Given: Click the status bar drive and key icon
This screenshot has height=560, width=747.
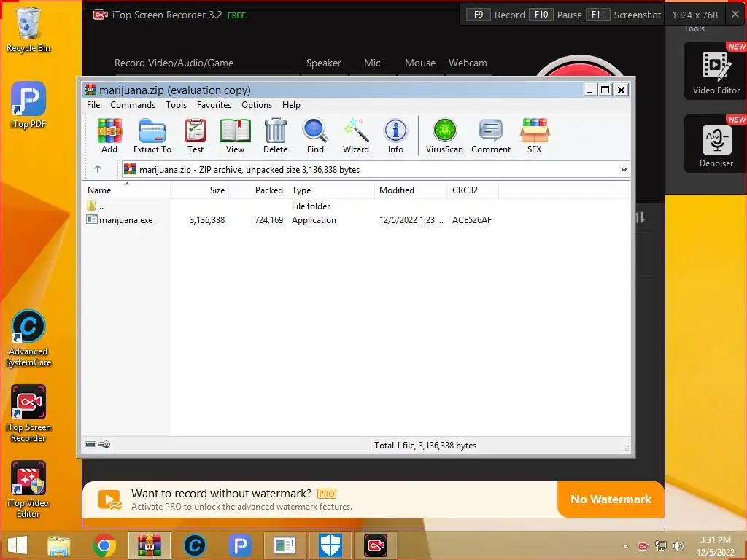Looking at the screenshot, I should point(98,444).
